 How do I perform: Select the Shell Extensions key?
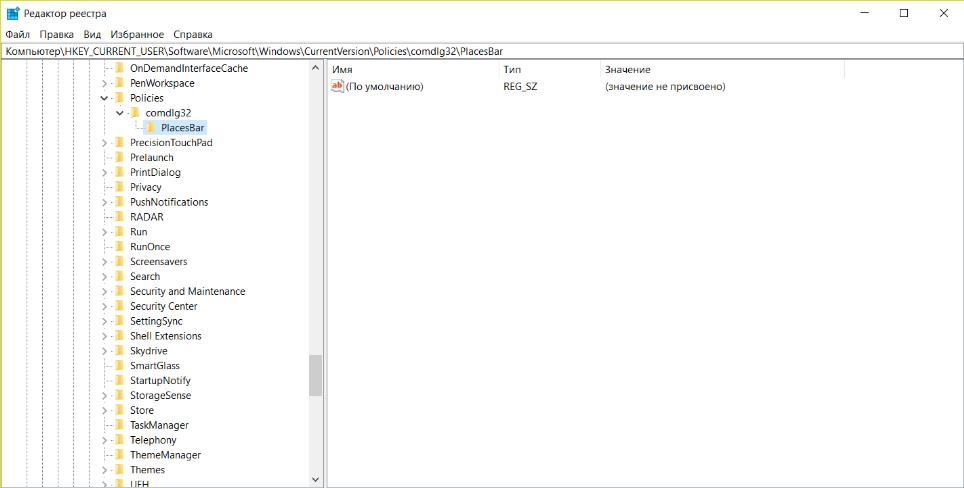(x=165, y=336)
